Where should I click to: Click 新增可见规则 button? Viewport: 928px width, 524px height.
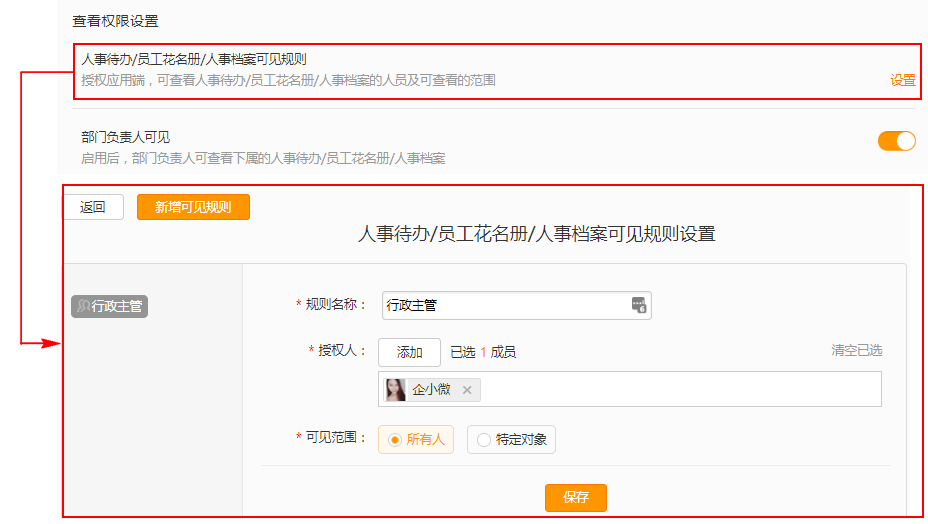pos(193,207)
